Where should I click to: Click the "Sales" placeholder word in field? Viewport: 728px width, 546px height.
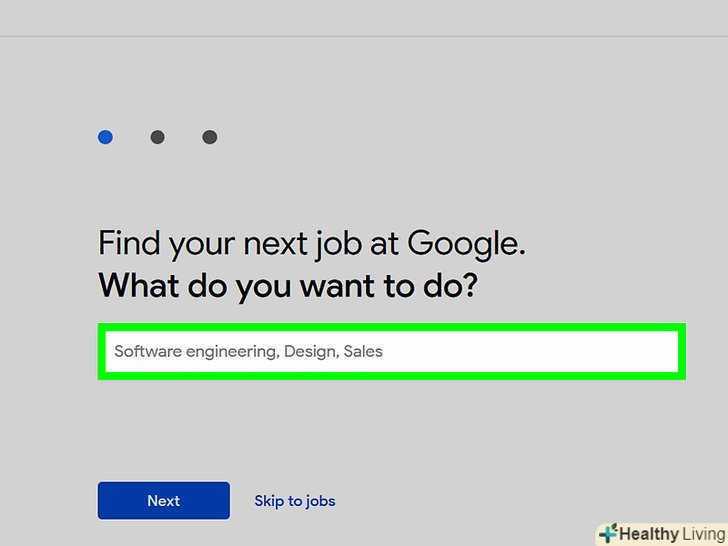pyautogui.click(x=363, y=351)
